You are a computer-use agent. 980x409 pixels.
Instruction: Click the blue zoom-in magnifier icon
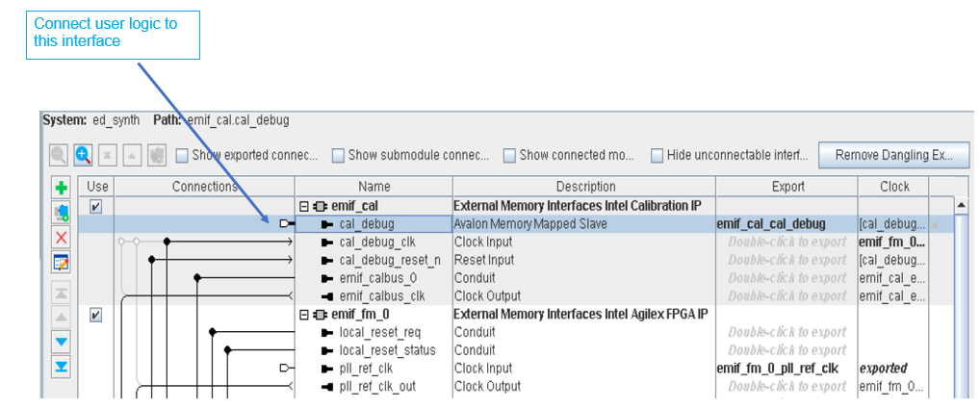click(83, 155)
